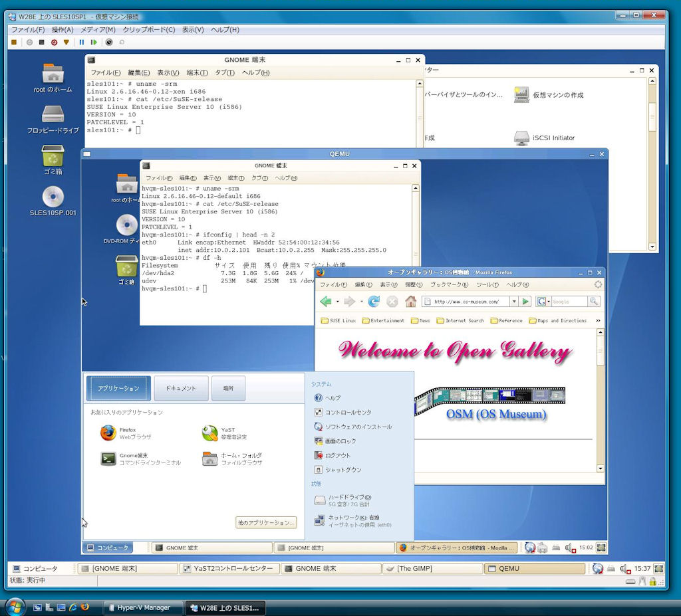
Task: Pause the virtual machine
Action: point(82,42)
